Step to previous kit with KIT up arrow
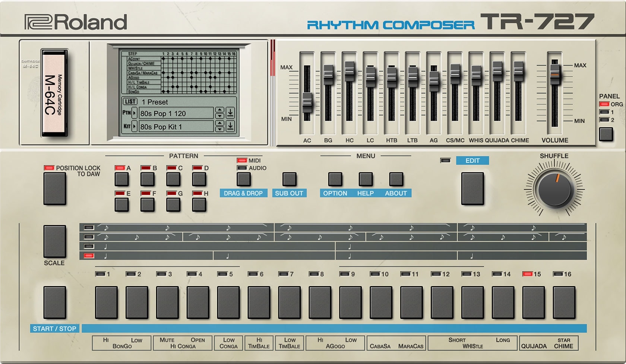 point(219,123)
